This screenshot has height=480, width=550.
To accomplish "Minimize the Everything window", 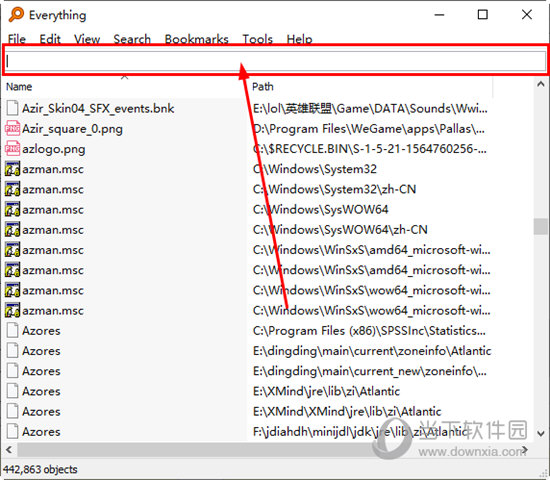I will coord(439,15).
